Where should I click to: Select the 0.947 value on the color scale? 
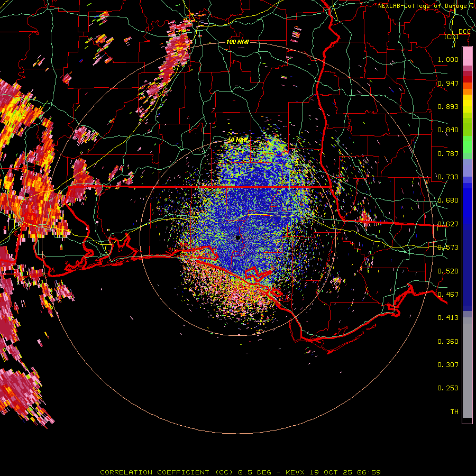pos(448,83)
